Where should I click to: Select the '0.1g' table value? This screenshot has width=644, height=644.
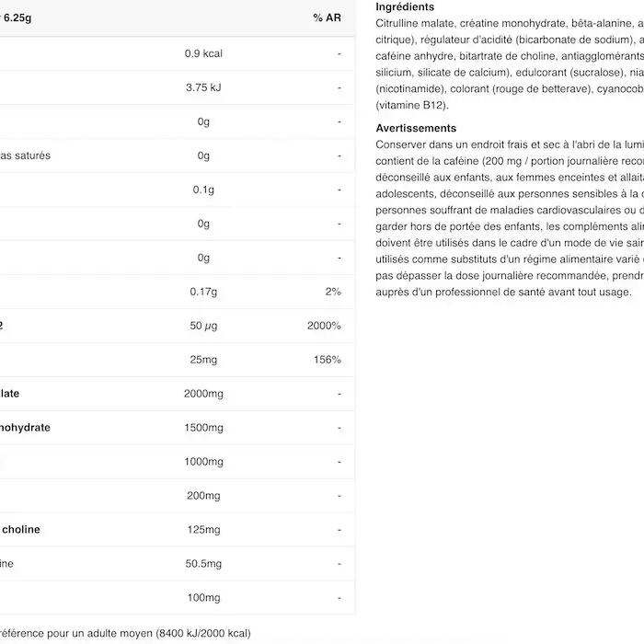(203, 190)
